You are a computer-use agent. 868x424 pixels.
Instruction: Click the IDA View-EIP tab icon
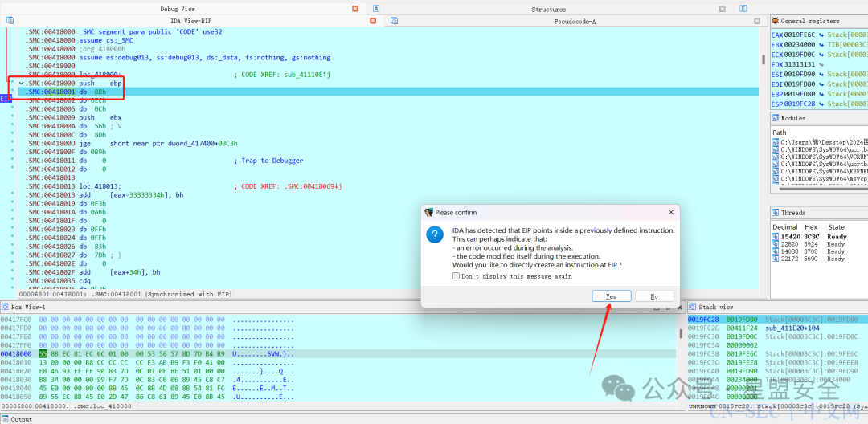coord(10,20)
